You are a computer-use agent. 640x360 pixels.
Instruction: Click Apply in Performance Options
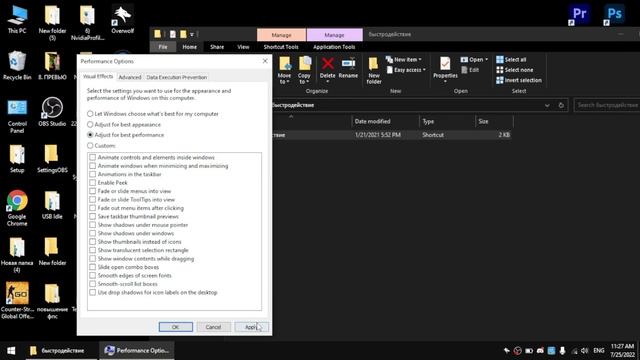251,327
